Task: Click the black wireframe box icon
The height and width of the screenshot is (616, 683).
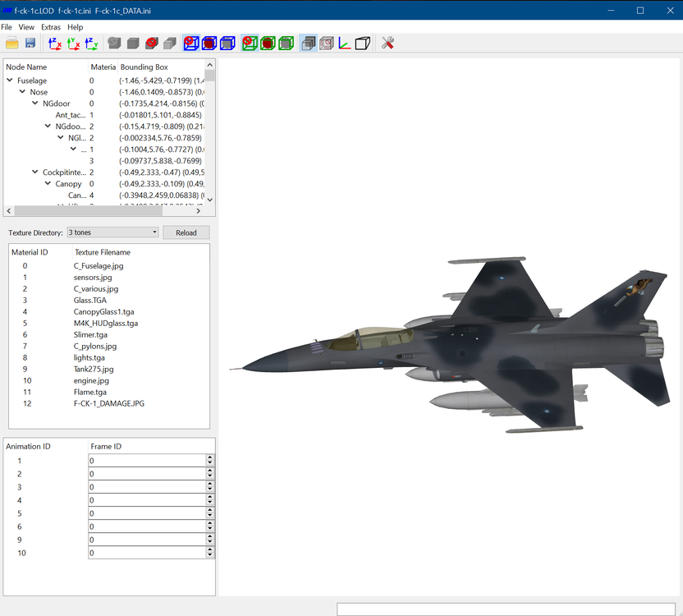Action: point(363,44)
